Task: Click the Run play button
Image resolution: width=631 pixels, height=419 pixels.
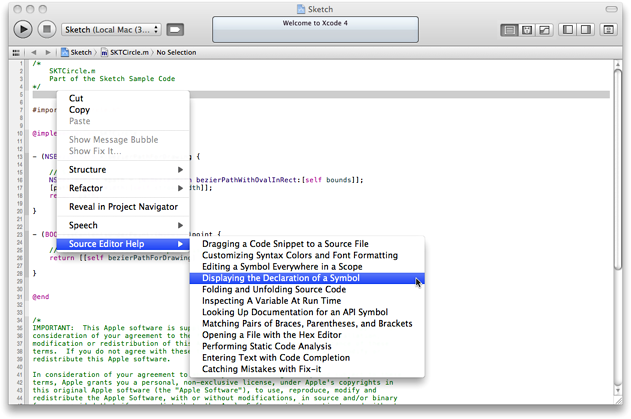Action: point(23,29)
